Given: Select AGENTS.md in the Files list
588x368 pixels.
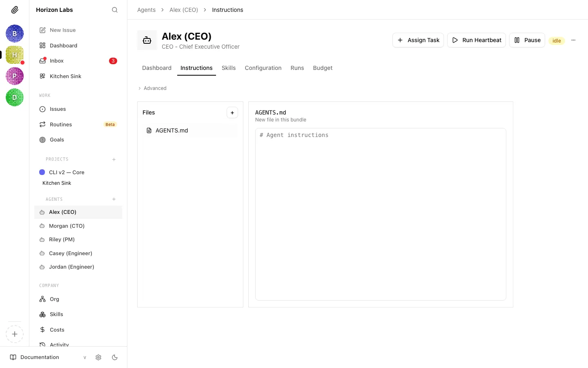Looking at the screenshot, I should pos(190,130).
